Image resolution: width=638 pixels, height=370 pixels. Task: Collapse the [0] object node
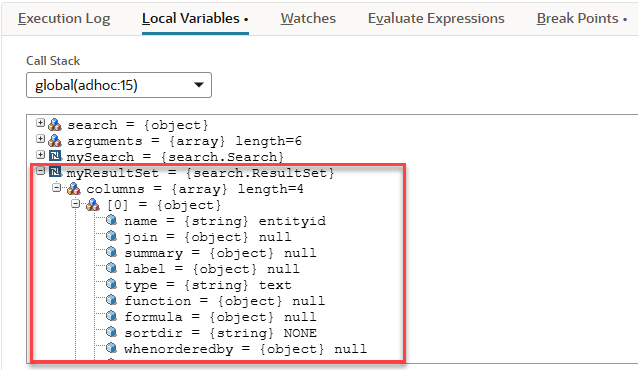pos(76,203)
